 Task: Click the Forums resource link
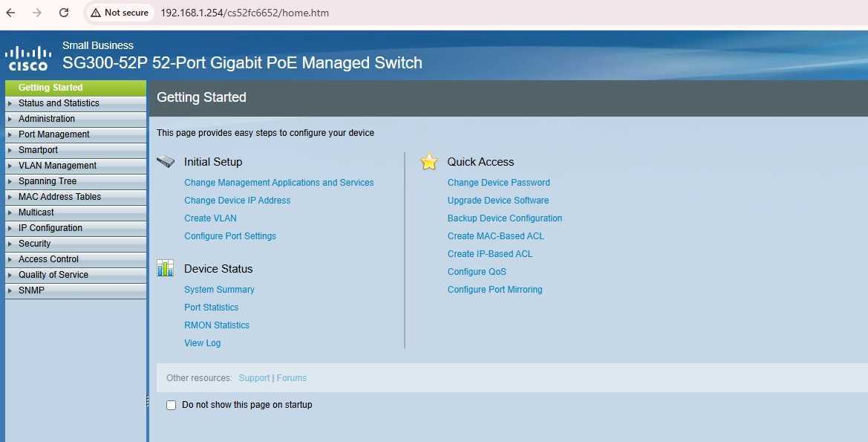(292, 378)
